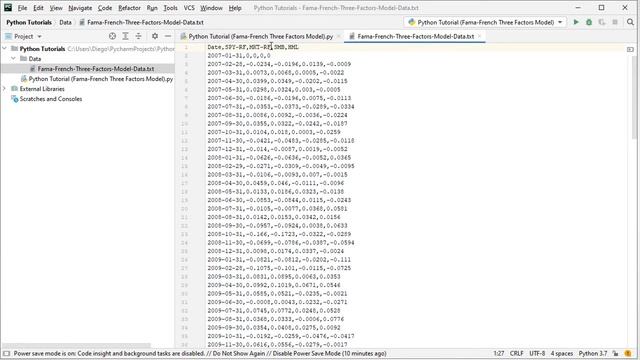This screenshot has width=640, height=360.
Task: Toggle read-only lock icon in status bar
Action: click(x=615, y=353)
